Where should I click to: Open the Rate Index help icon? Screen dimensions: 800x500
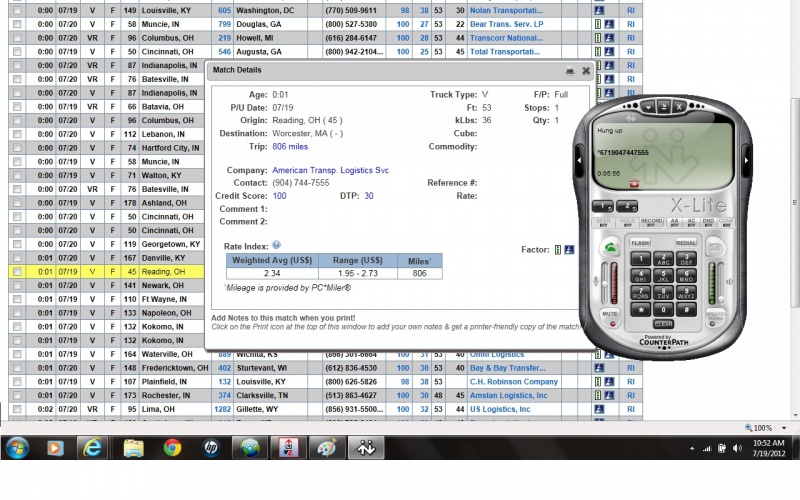click(x=276, y=245)
